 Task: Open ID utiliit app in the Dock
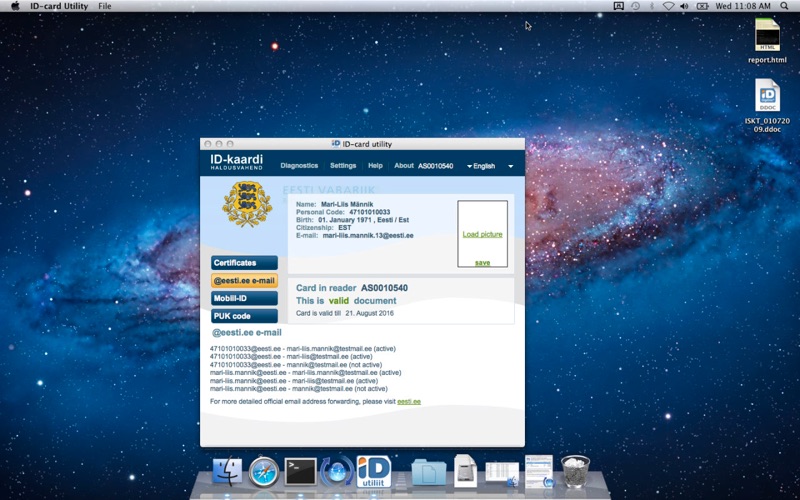coord(373,470)
